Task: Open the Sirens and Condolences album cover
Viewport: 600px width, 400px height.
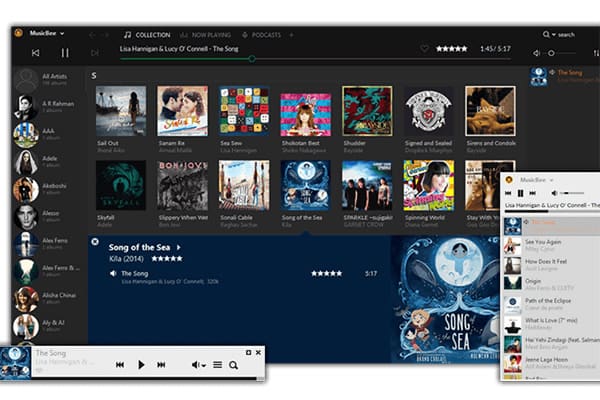Action: pos(490,111)
